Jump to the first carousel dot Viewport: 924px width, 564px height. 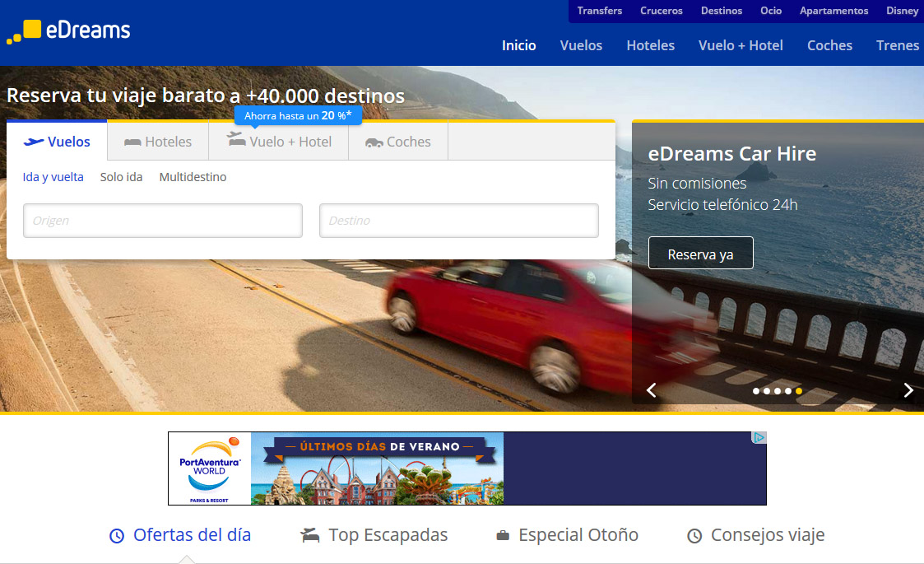[756, 391]
